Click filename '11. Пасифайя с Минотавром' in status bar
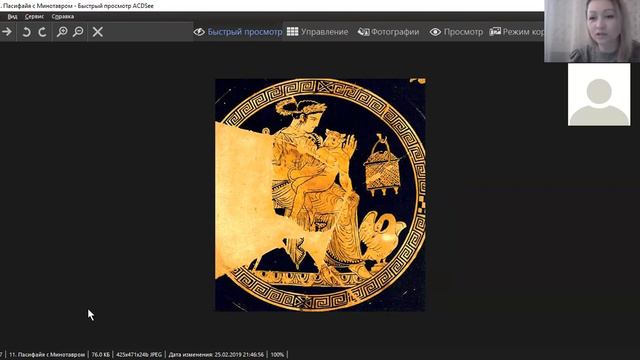 click(47, 355)
